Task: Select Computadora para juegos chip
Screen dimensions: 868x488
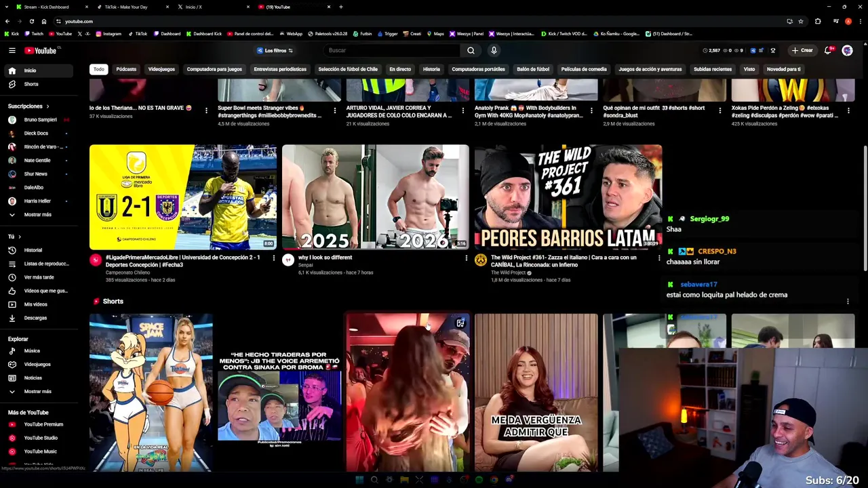Action: (x=214, y=69)
